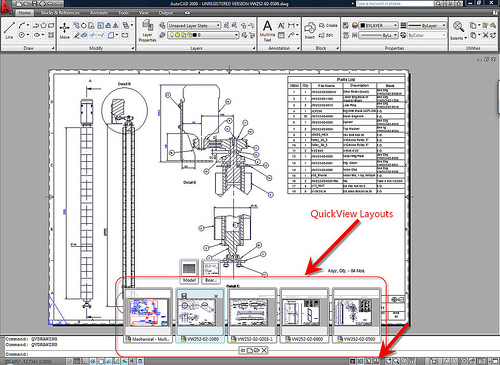Open the AutoCAD application menu logo
This screenshot has height=365, width=500.
pyautogui.click(x=6, y=7)
